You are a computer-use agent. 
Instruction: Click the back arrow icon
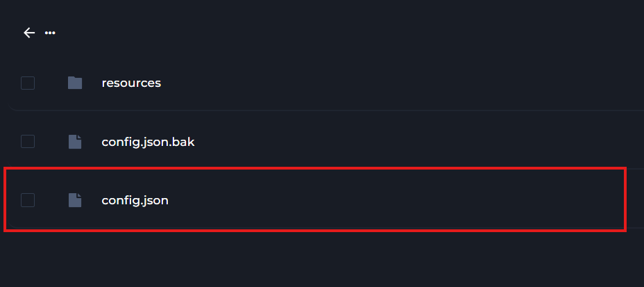coord(28,33)
